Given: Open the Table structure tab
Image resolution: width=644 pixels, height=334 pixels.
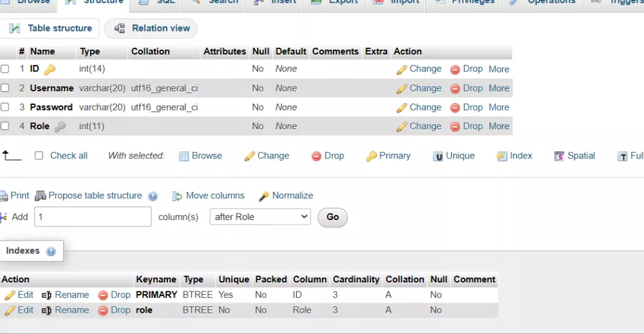Looking at the screenshot, I should tap(50, 28).
